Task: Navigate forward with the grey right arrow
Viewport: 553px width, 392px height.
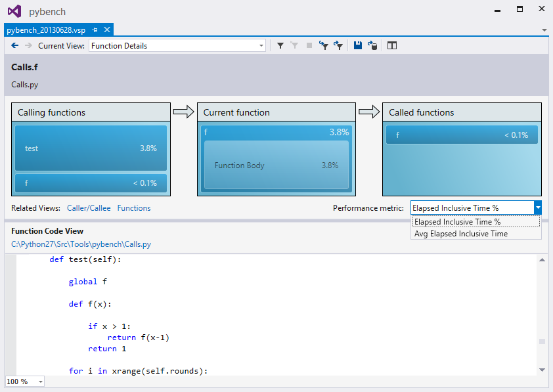Action: point(28,45)
